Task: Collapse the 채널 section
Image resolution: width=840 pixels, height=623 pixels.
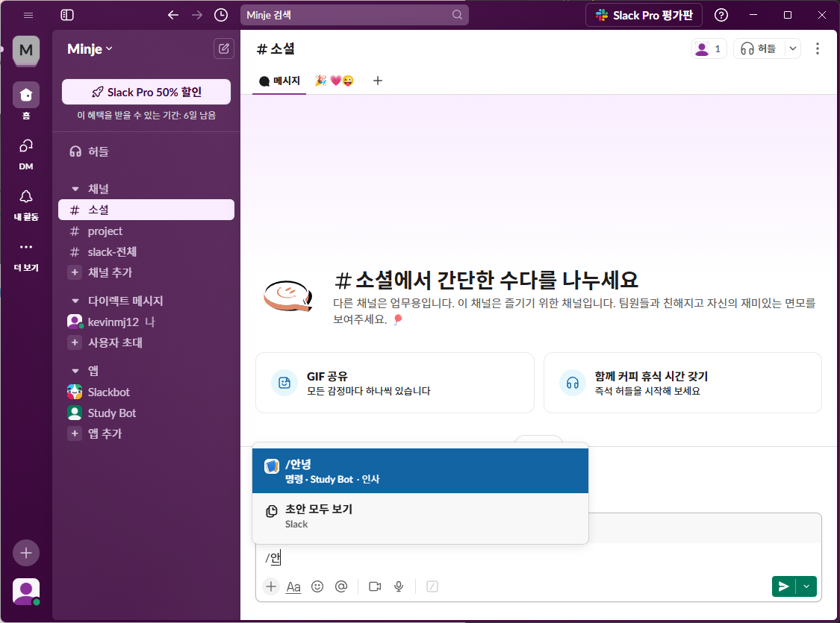Action: [x=75, y=189]
